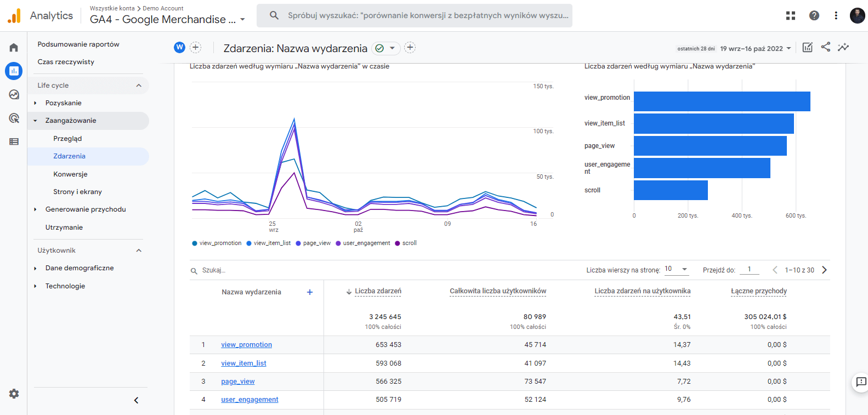
Task: Collapse the Life cycle section
Action: (x=139, y=86)
